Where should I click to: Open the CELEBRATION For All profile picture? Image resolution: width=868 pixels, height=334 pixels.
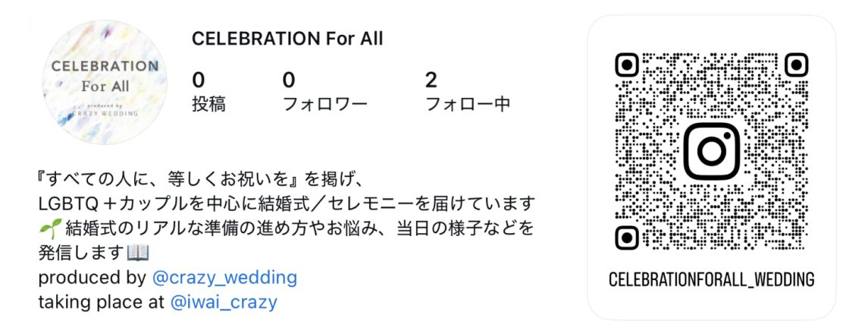105,84
